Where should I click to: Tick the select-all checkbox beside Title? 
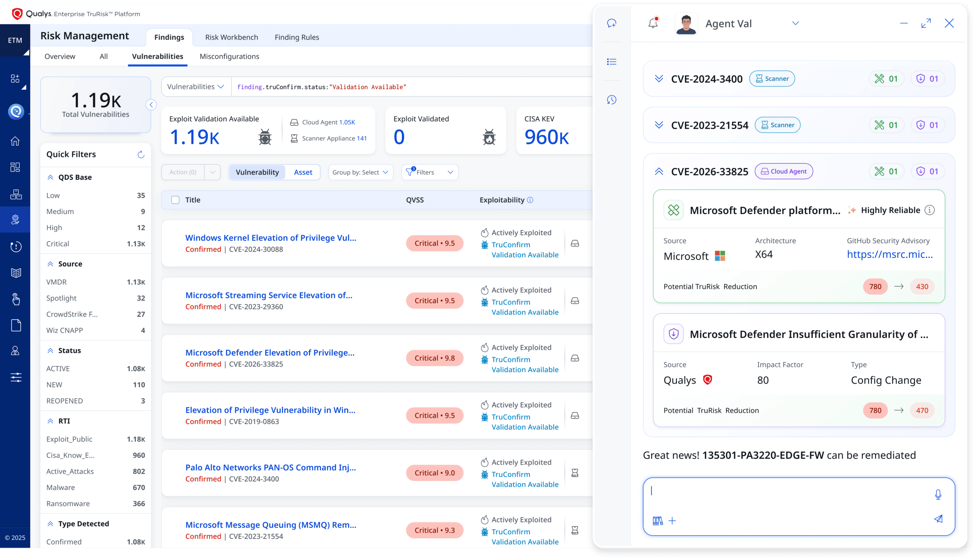click(175, 200)
